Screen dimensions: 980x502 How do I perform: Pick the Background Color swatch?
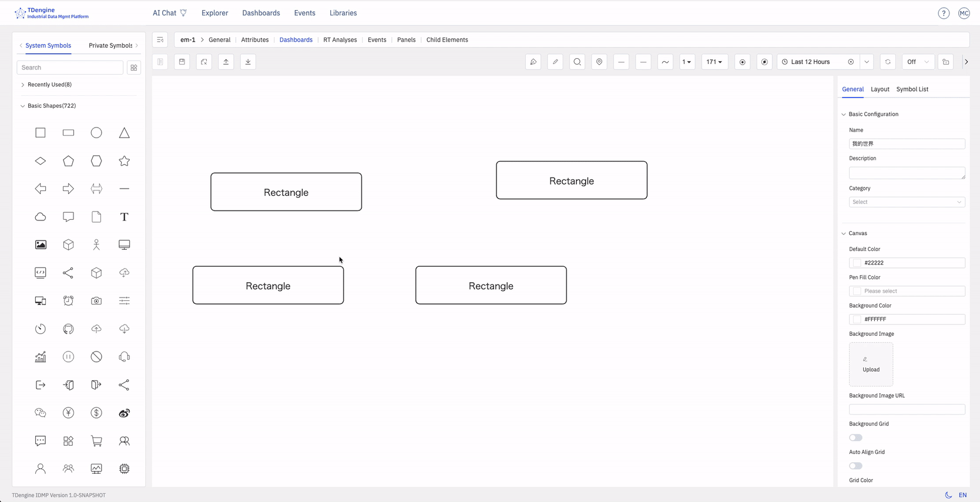click(x=857, y=319)
